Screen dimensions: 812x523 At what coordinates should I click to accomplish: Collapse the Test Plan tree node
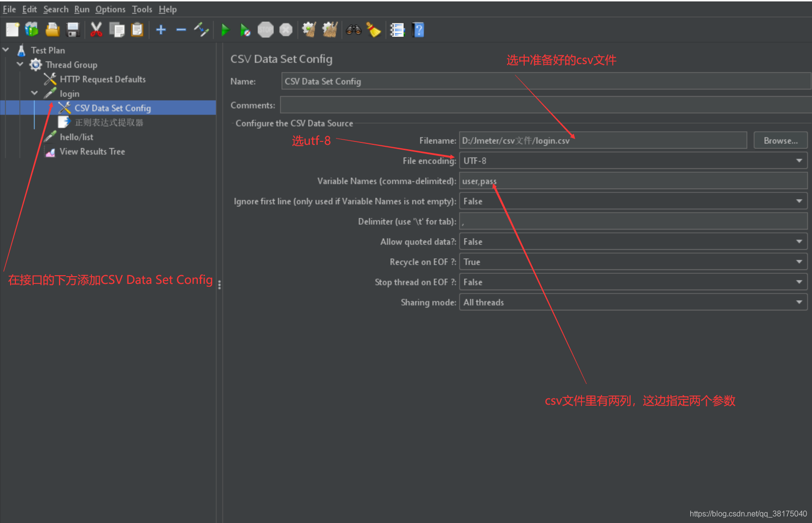click(x=6, y=50)
